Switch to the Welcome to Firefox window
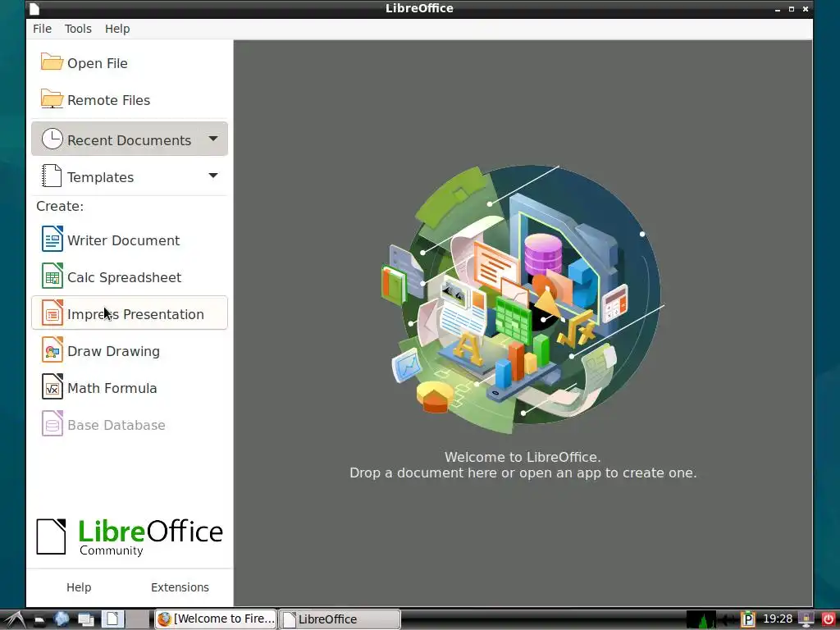This screenshot has width=840, height=630. pos(217,619)
